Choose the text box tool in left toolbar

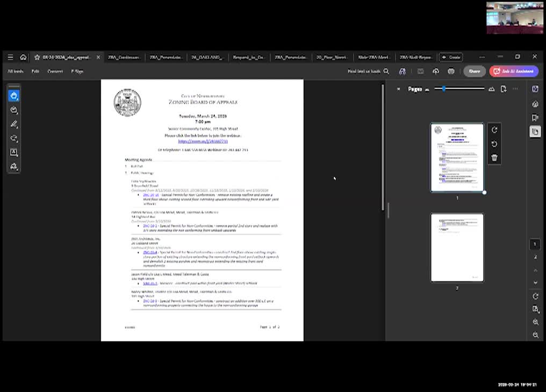coord(14,153)
